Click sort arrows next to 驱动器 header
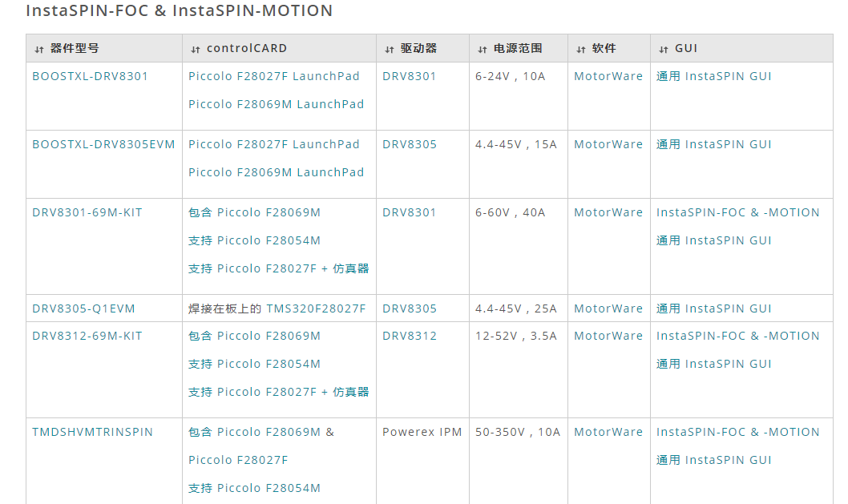This screenshot has width=848, height=504. coord(390,49)
